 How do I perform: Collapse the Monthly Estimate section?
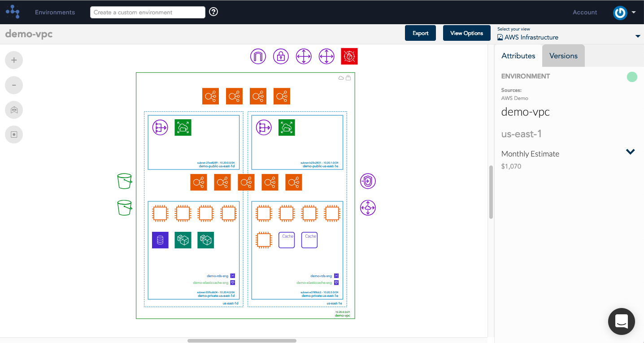click(x=630, y=152)
